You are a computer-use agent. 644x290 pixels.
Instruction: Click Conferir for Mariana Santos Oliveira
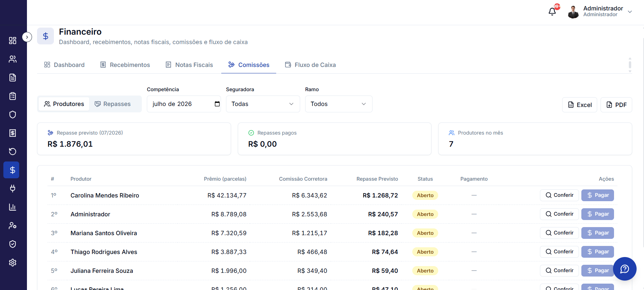pyautogui.click(x=559, y=233)
